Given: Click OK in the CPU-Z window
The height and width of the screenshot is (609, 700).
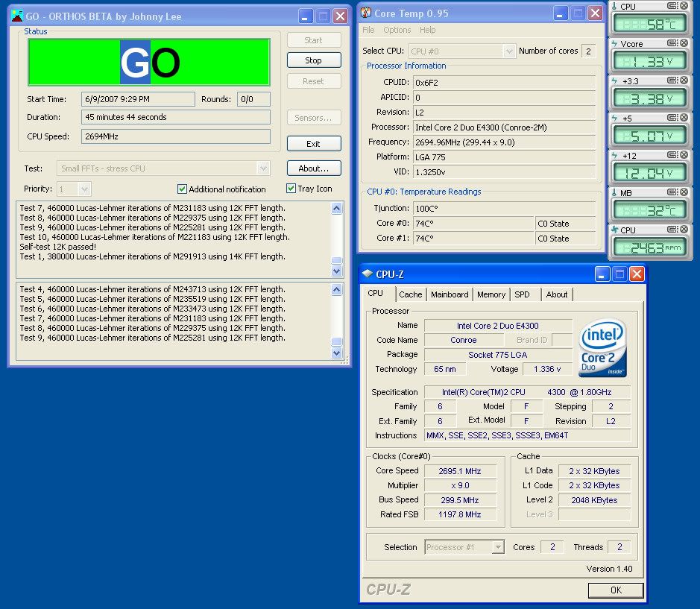Looking at the screenshot, I should (x=616, y=590).
